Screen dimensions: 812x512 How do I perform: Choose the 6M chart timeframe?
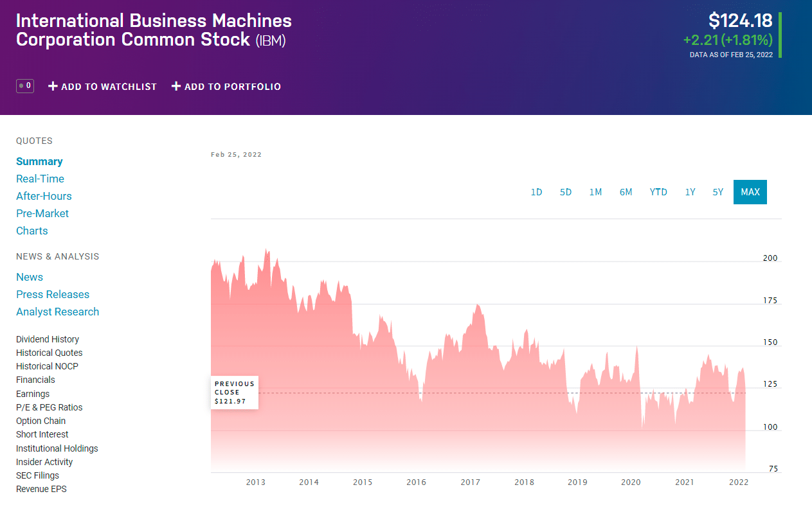626,192
